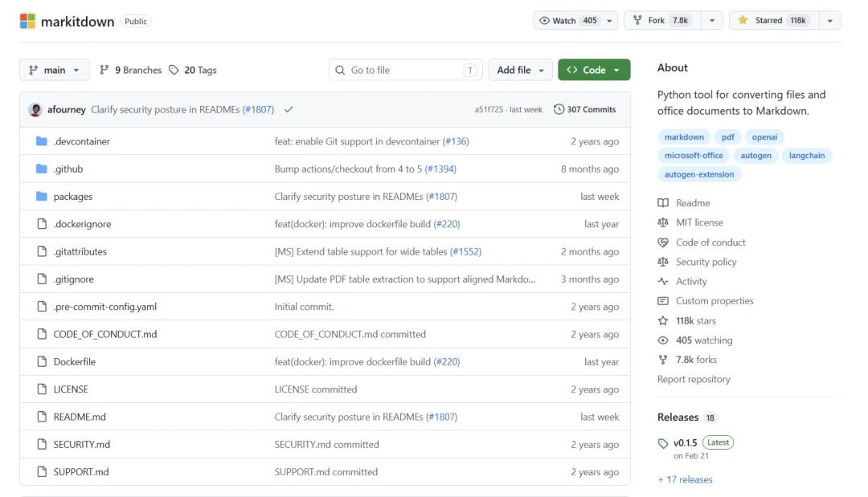Viewport: 868px width, 497px height.
Task: Open the .devcontainer folder
Action: coord(81,141)
